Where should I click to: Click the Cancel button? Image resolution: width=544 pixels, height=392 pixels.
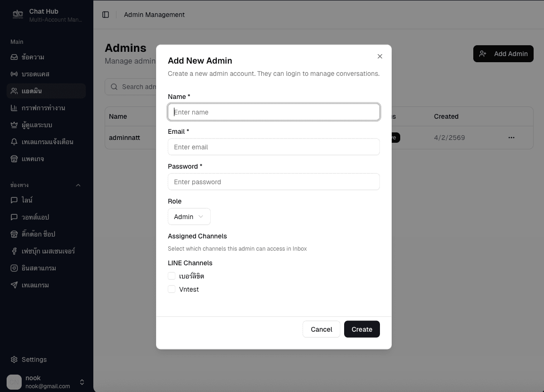(321, 329)
